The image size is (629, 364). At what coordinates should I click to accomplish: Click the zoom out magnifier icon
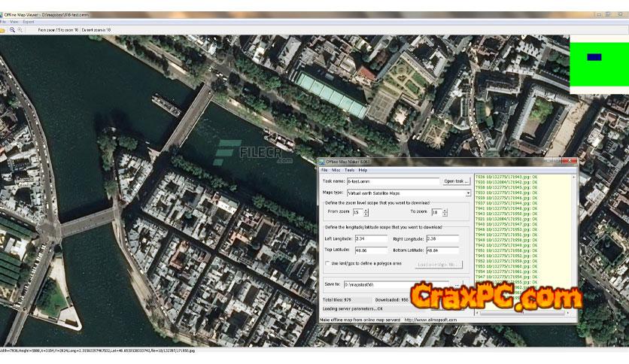coord(20,29)
